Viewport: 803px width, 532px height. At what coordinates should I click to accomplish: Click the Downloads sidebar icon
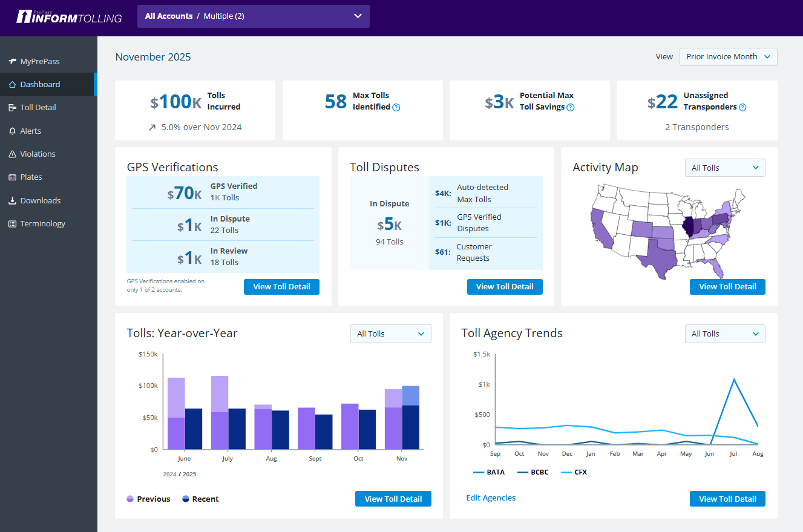click(x=13, y=200)
